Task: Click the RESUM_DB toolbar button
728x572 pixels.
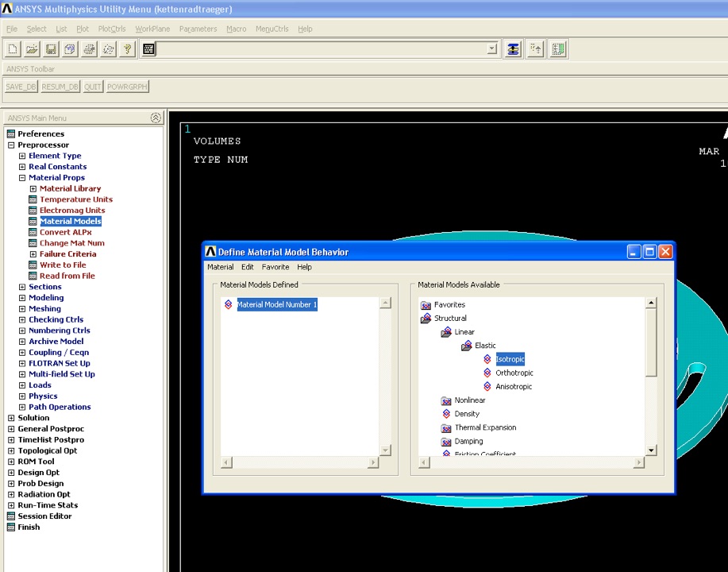Action: pos(60,87)
